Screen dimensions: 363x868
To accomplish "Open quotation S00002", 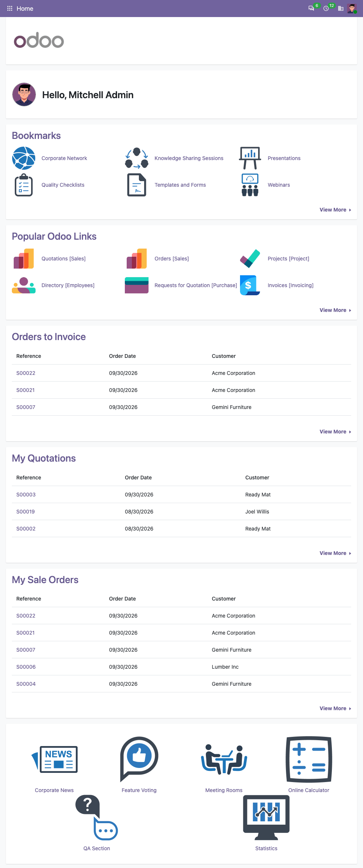I will 26,529.
